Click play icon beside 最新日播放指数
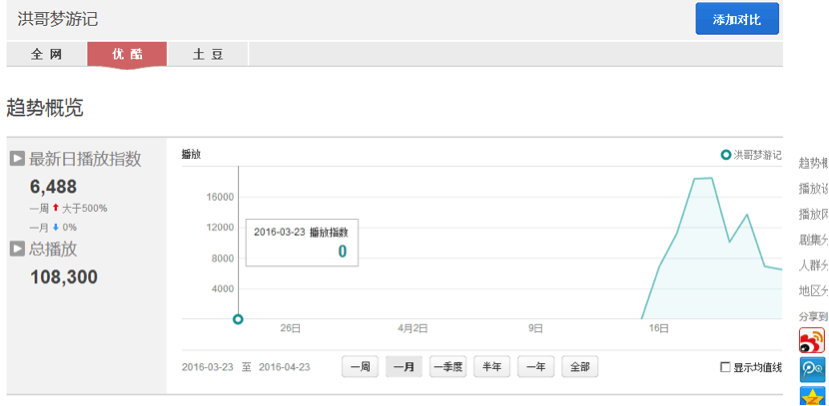 pos(18,159)
